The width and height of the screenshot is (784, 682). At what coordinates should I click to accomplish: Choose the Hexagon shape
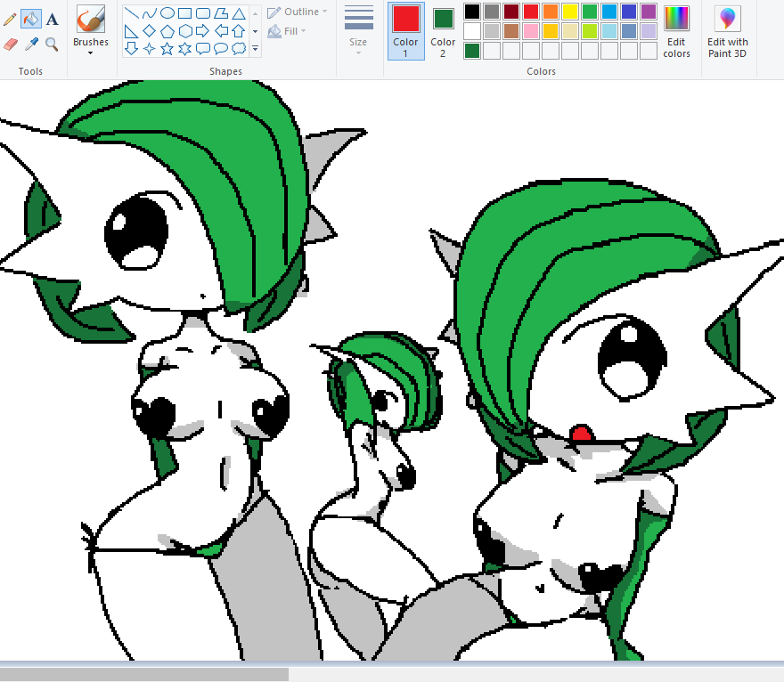(x=185, y=31)
